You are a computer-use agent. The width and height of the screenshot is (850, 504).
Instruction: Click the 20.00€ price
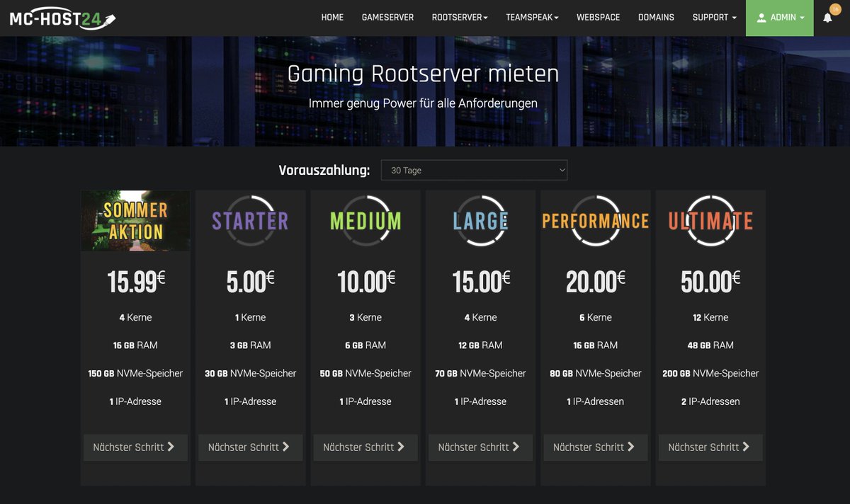(596, 282)
